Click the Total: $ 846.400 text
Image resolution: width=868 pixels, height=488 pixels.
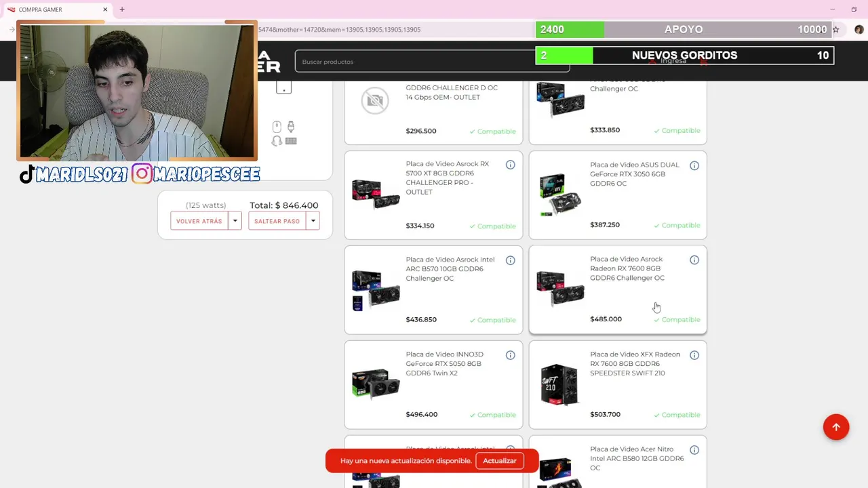283,205
